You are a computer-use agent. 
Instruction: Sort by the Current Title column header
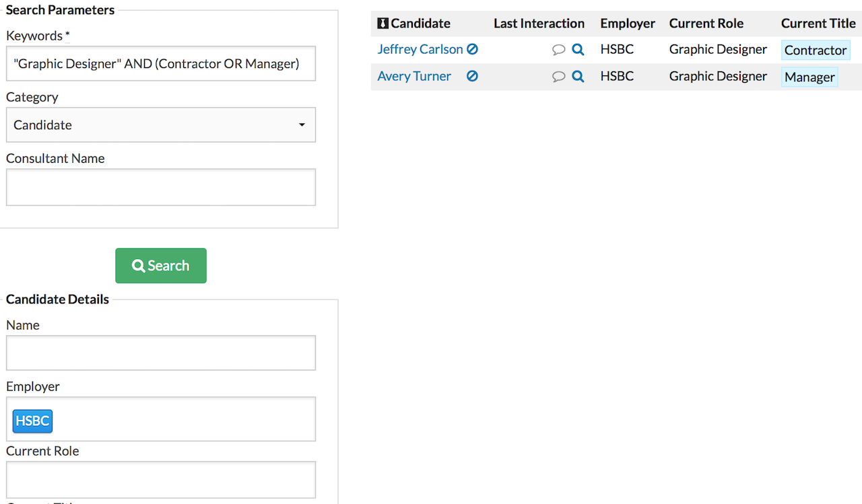[x=818, y=24]
